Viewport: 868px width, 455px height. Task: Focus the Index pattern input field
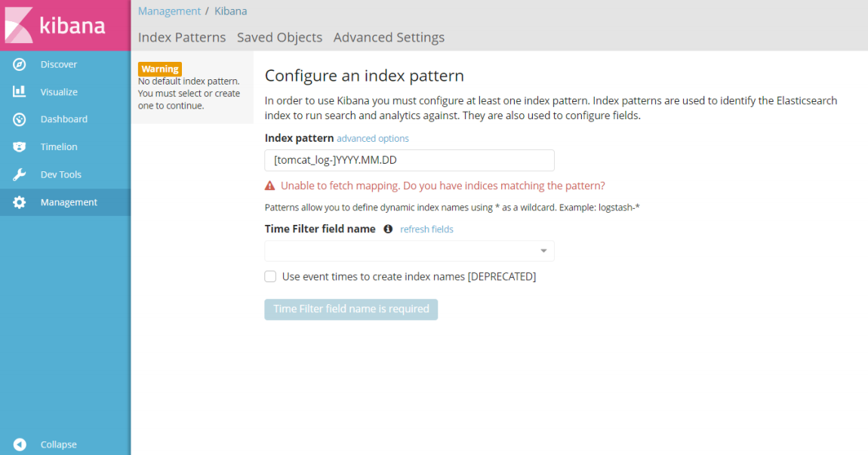[x=409, y=160]
